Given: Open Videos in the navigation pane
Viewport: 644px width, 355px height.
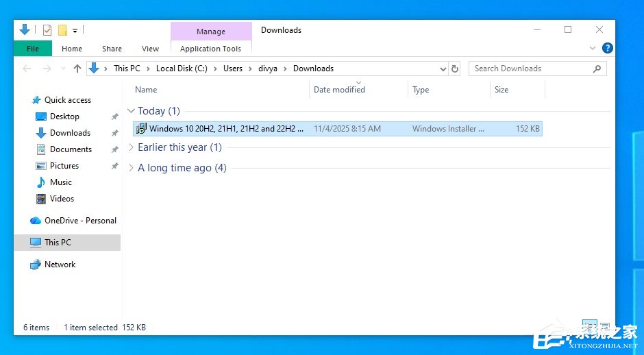Looking at the screenshot, I should pos(62,199).
